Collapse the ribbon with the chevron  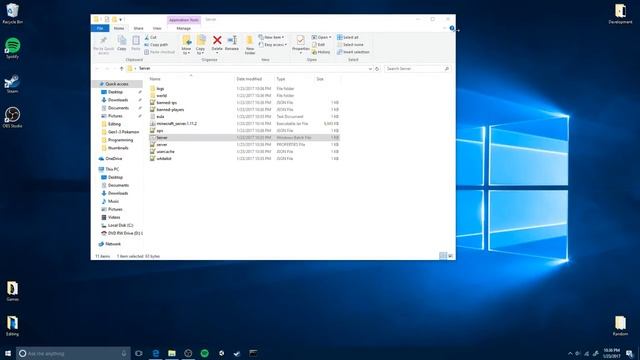[x=444, y=28]
